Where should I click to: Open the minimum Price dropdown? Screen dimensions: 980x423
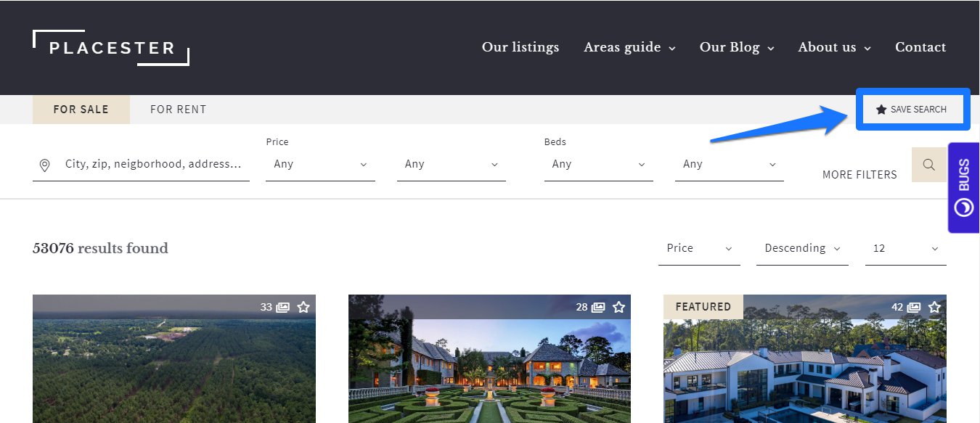[x=320, y=165]
